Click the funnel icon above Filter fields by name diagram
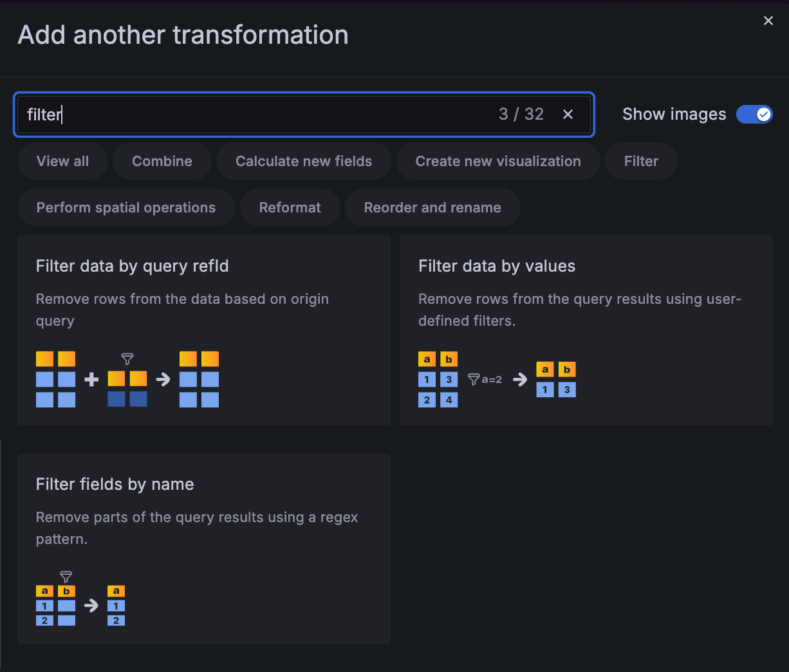Screen dimensions: 789x672 66,577
